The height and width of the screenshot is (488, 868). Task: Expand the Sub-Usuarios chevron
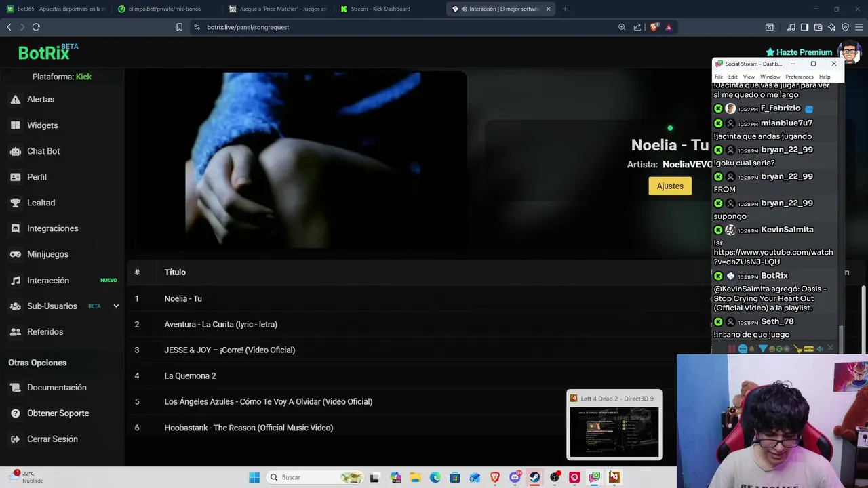(x=116, y=306)
